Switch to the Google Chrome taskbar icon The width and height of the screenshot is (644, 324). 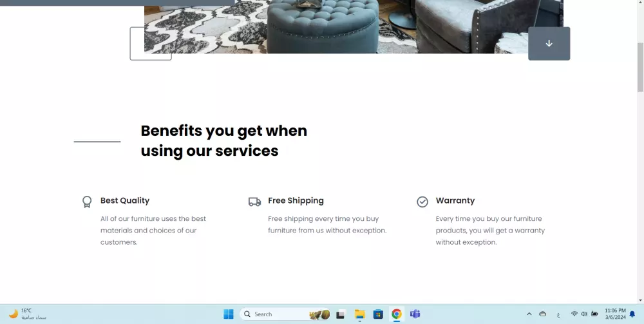tap(396, 314)
